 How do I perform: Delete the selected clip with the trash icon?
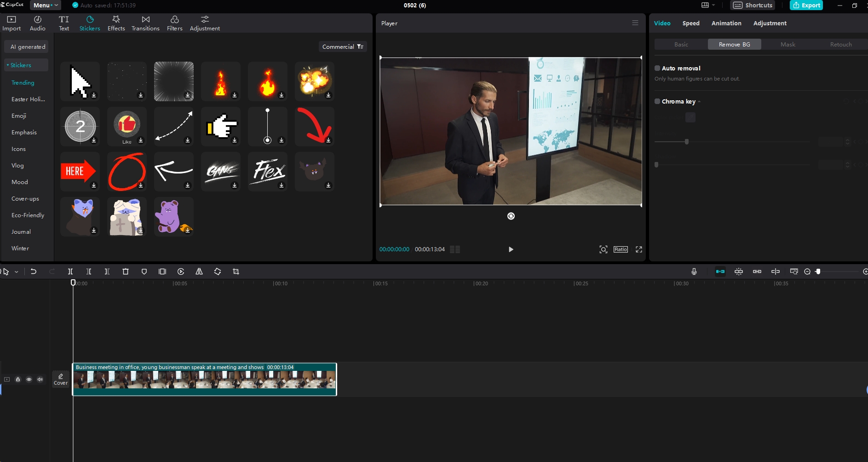click(126, 271)
